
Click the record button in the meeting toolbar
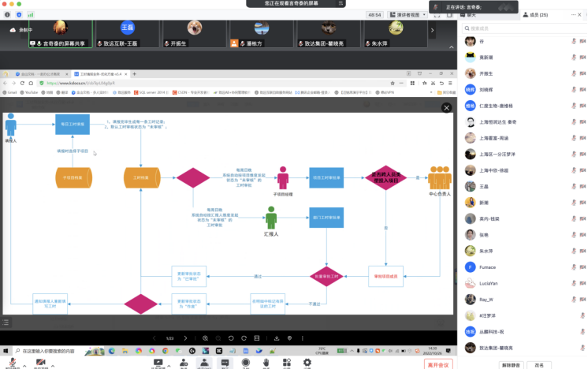(246, 363)
